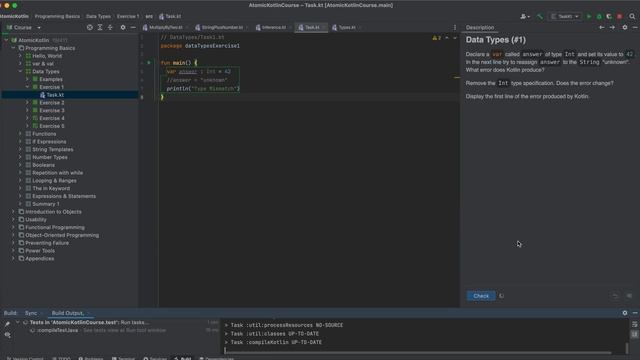
Task: Open Course panel settings gear
Action: click(x=123, y=27)
